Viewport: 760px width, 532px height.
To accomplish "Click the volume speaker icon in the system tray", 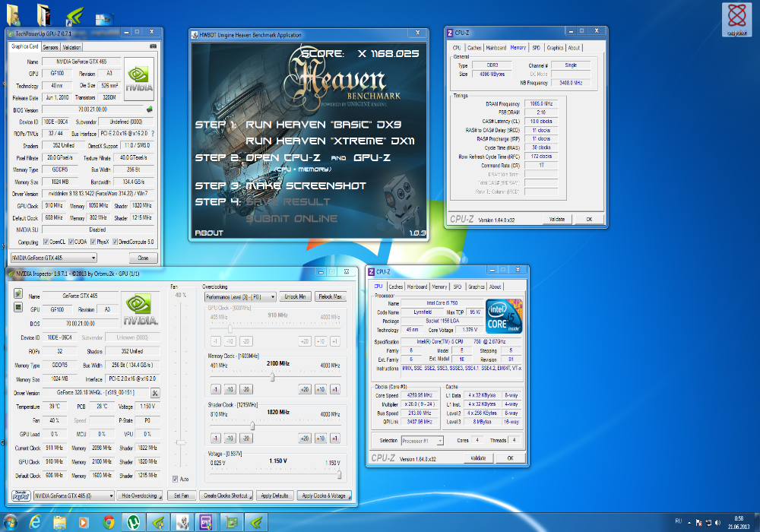I will (718, 522).
